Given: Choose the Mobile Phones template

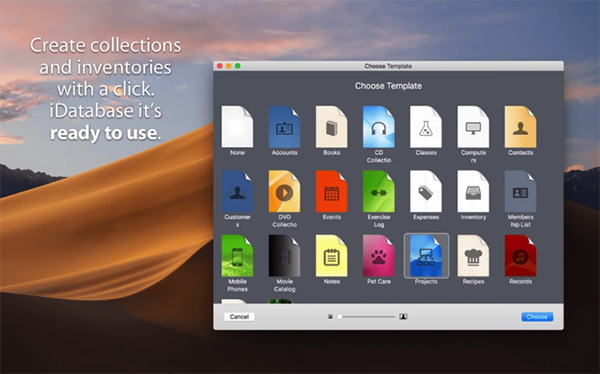Looking at the screenshot, I should 237,256.
